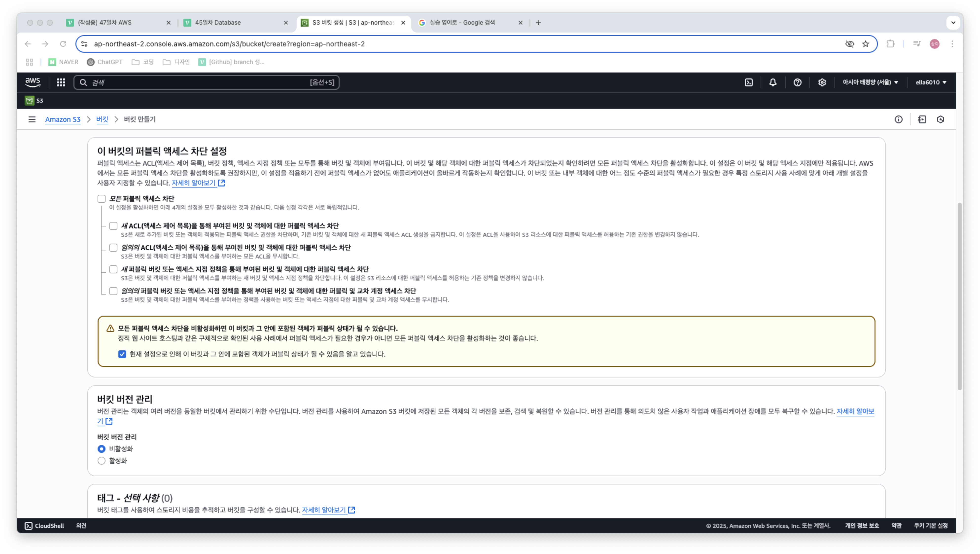Open the 디자인 bookmark folder
The image size is (980, 554).
pos(176,62)
